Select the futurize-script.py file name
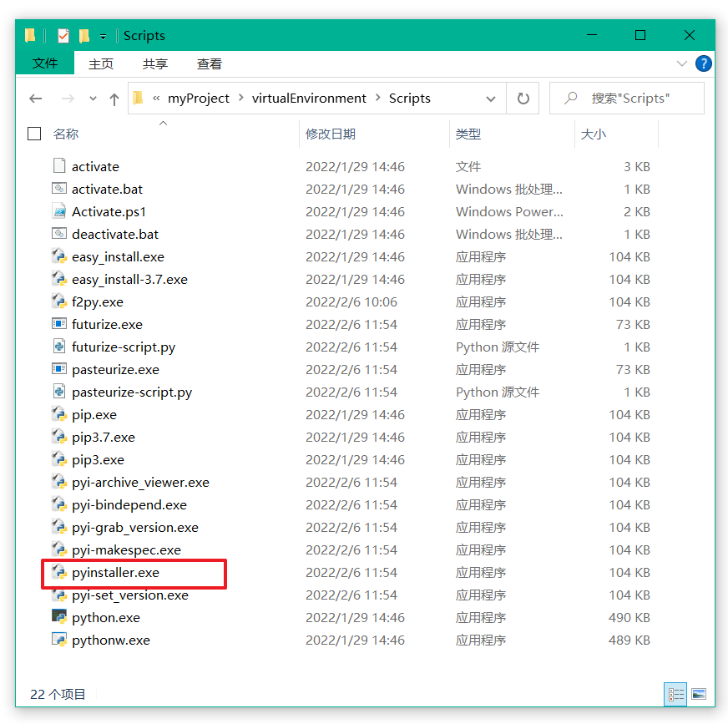Screen dimensions: 728x724 (124, 347)
